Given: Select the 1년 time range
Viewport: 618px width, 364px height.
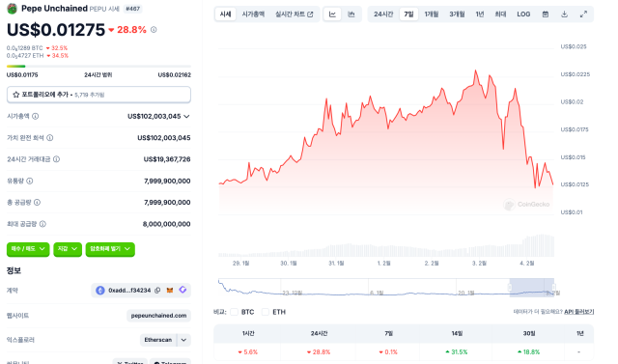Looking at the screenshot, I should [x=480, y=14].
